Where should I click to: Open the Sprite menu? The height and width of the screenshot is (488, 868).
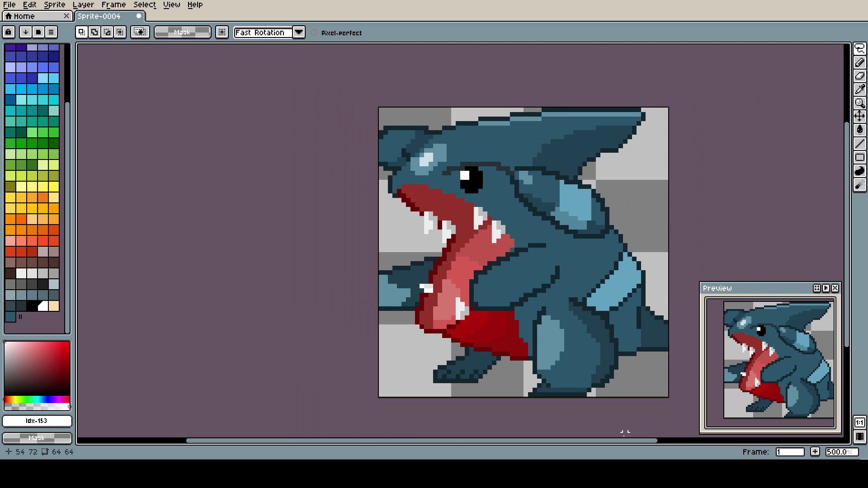tap(54, 5)
